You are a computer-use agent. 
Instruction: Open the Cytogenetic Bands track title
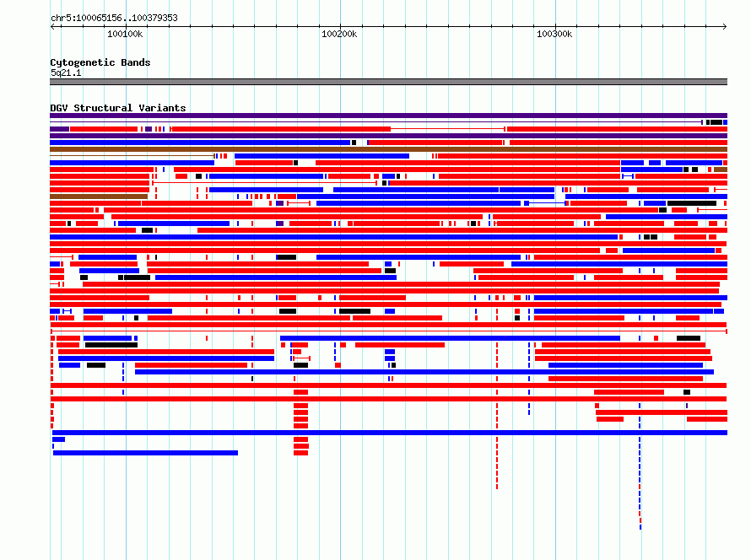tap(100, 62)
